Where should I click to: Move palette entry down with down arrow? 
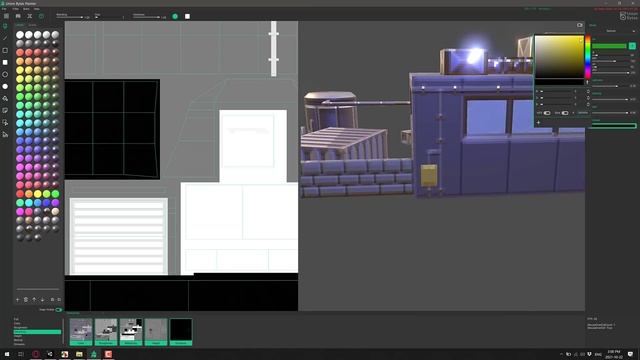(x=42, y=300)
